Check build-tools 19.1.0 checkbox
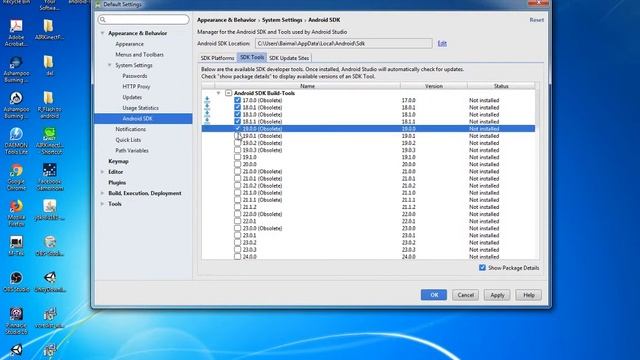640x360 pixels. pos(238,157)
